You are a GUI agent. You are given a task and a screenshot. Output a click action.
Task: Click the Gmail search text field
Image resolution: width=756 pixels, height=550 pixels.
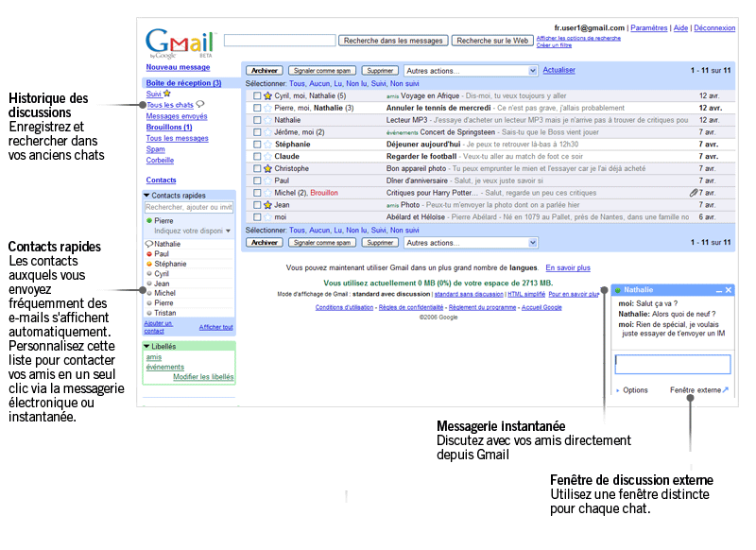[x=280, y=41]
